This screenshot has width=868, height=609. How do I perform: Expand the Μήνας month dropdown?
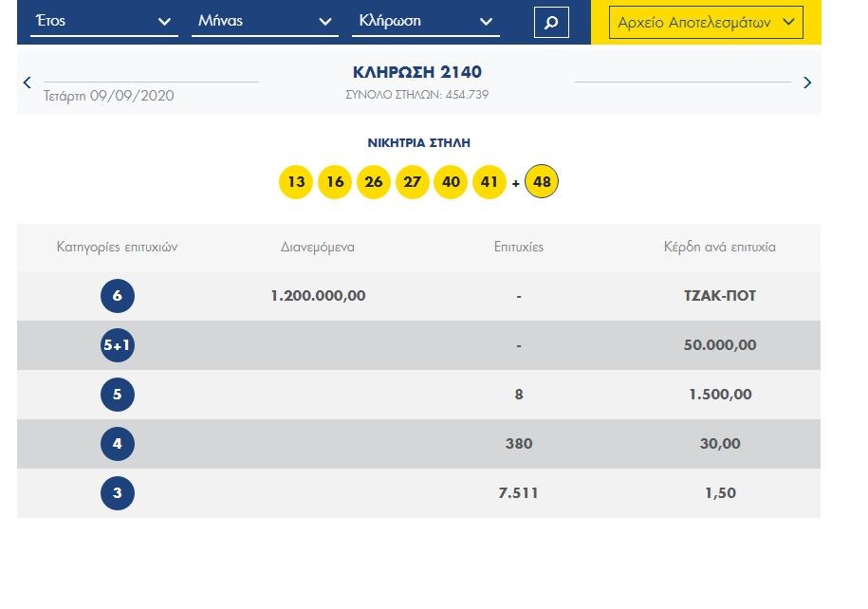(265, 21)
